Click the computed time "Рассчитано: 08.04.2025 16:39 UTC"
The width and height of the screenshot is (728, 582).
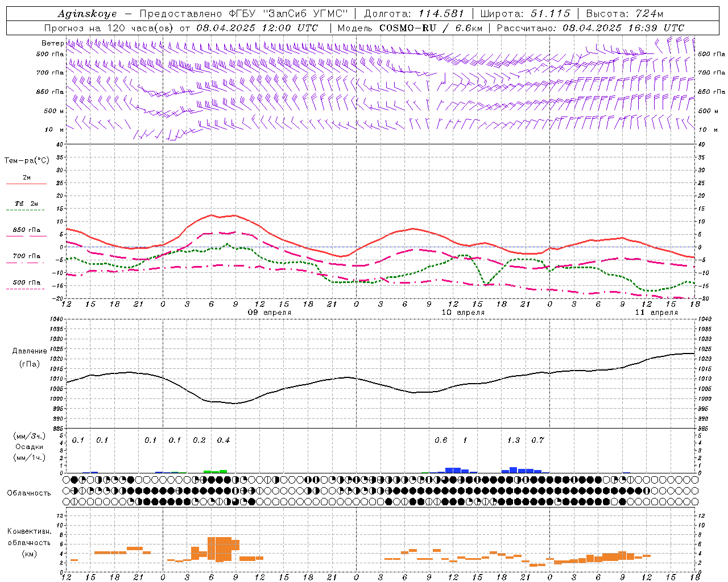tap(590, 28)
